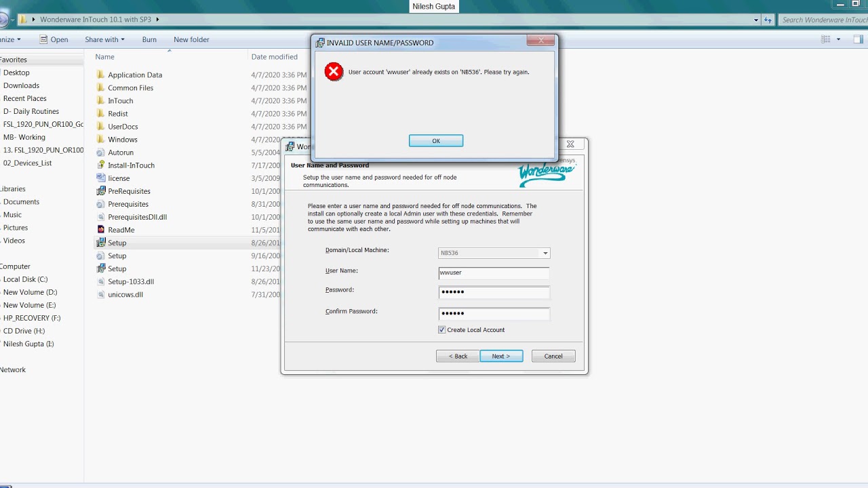
Task: Open the Domain/Local Machine dropdown
Action: (545, 253)
